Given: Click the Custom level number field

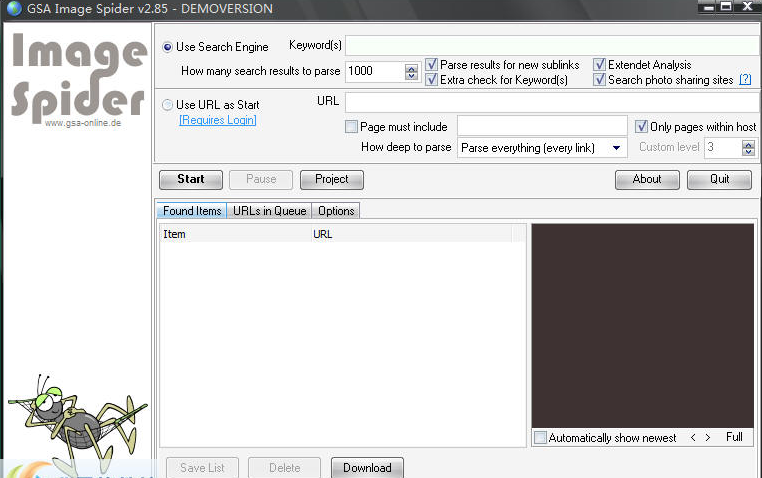Looking at the screenshot, I should 723,148.
